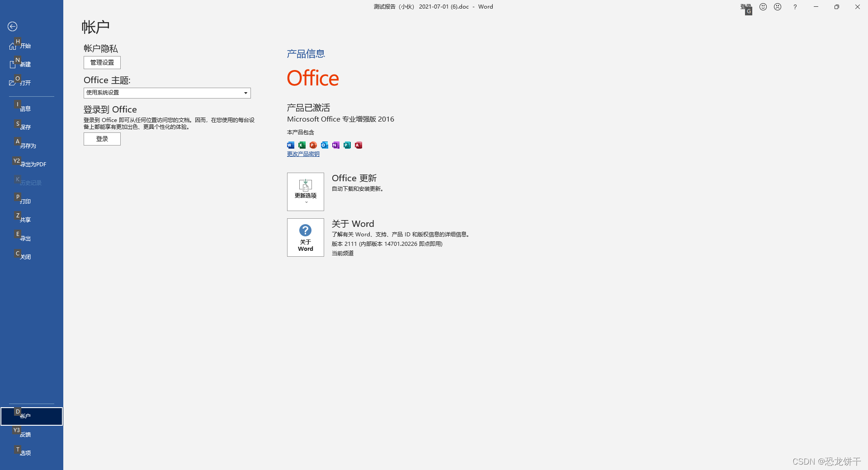This screenshot has width=868, height=470.
Task: Click the Word app icon in product list
Action: [291, 145]
